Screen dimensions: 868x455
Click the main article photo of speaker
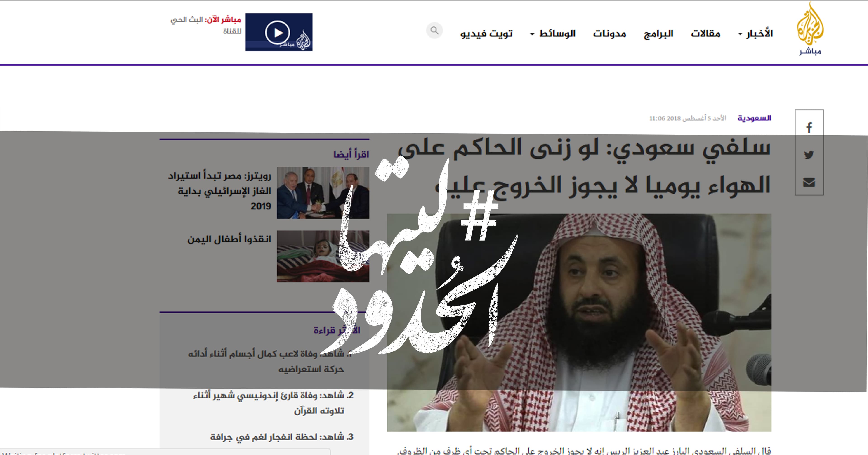pos(579,322)
